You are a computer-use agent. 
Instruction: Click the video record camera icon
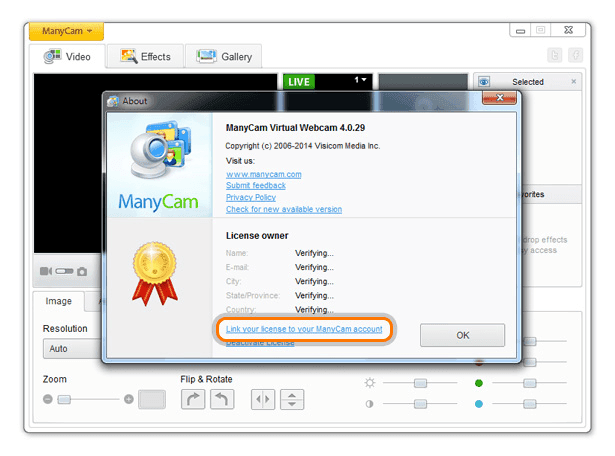(46, 271)
